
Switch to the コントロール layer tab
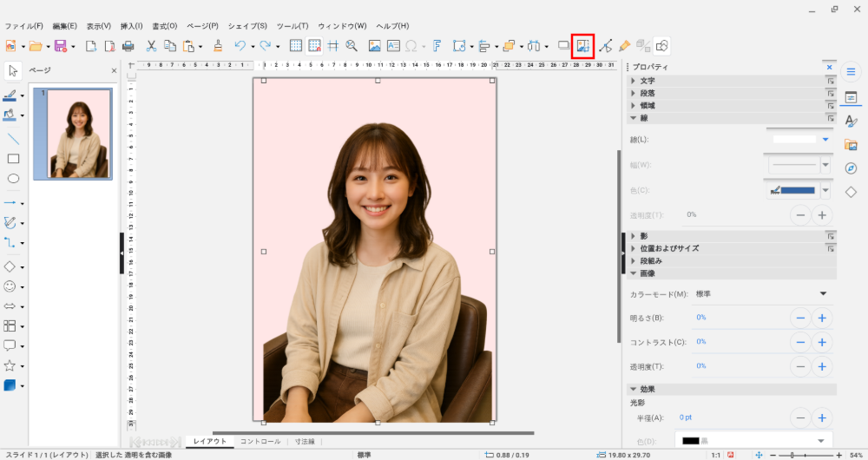point(260,442)
